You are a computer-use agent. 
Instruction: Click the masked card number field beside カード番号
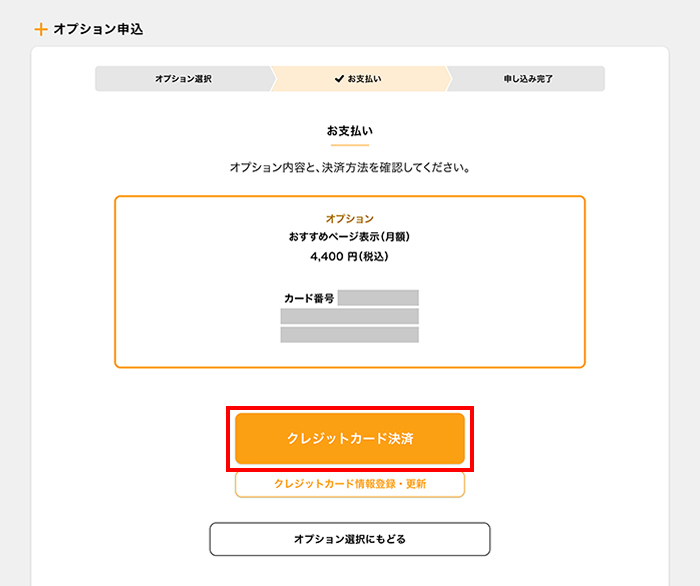(378, 298)
